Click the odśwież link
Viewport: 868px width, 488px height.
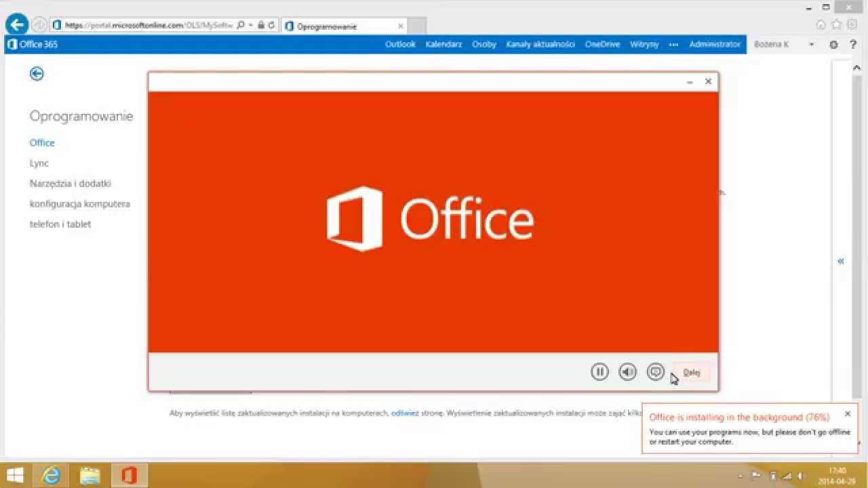click(x=405, y=412)
